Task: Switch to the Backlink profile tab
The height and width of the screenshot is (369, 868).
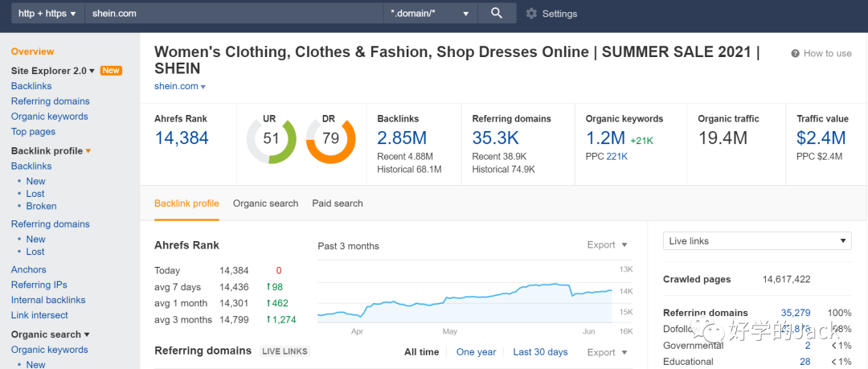Action: click(x=186, y=203)
